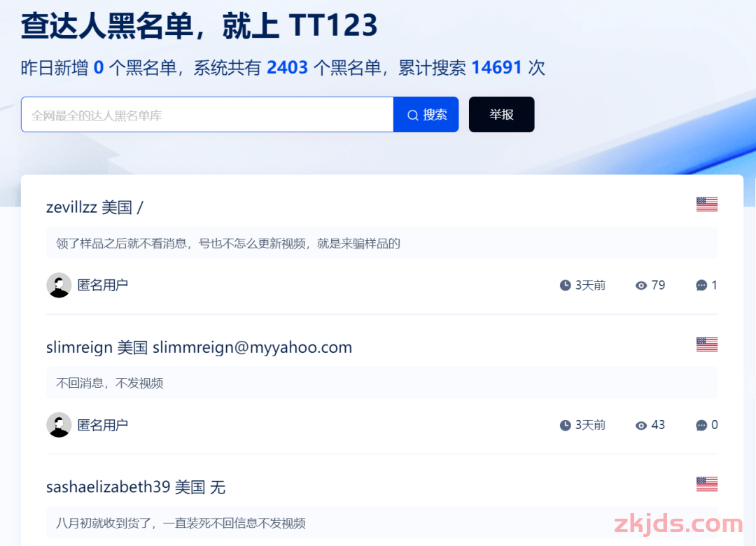Screen dimensions: 756x546
Task: Click the view count 79
Action: (658, 285)
